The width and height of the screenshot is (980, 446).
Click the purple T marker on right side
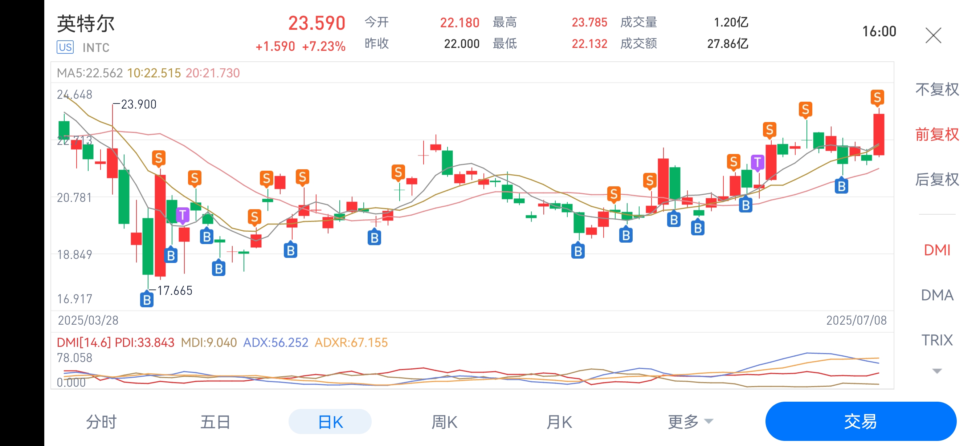coord(757,162)
